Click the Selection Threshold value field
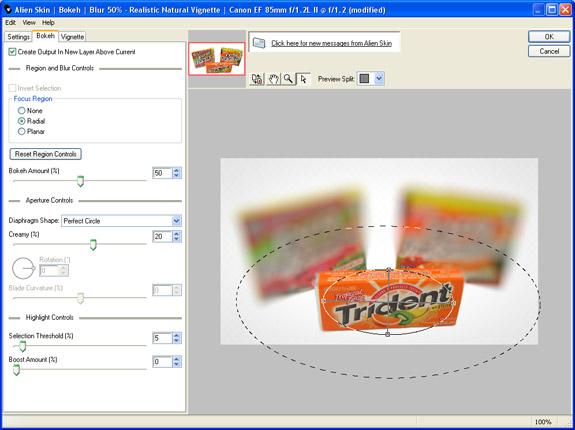The height and width of the screenshot is (430, 575). click(162, 338)
